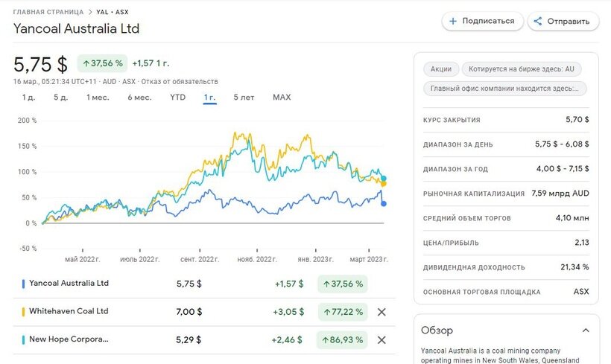Click the Подписаться follow button
Viewport: 611px width, 364px height.
pos(482,21)
